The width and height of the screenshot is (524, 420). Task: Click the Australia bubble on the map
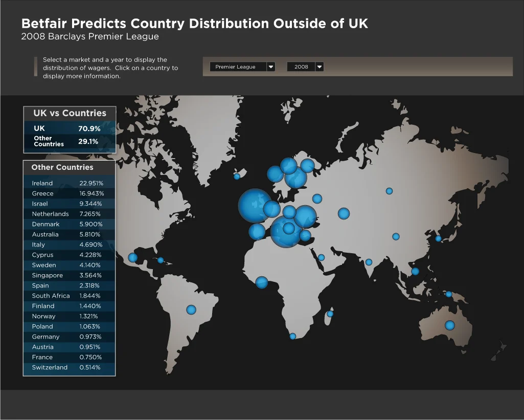pyautogui.click(x=450, y=325)
